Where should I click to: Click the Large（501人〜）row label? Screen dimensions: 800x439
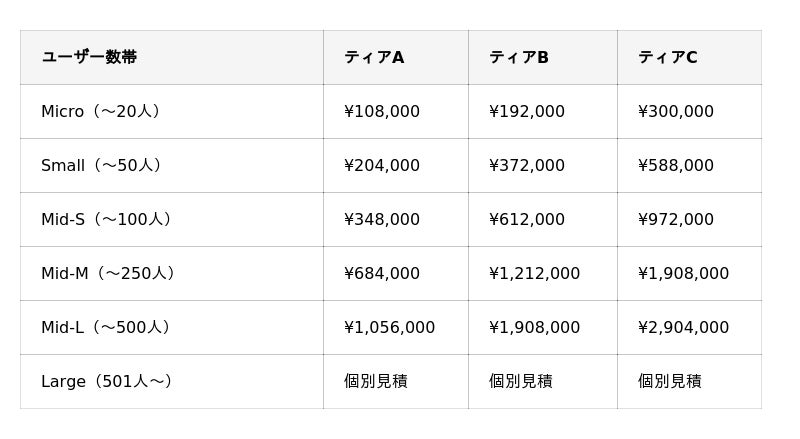[x=106, y=381]
